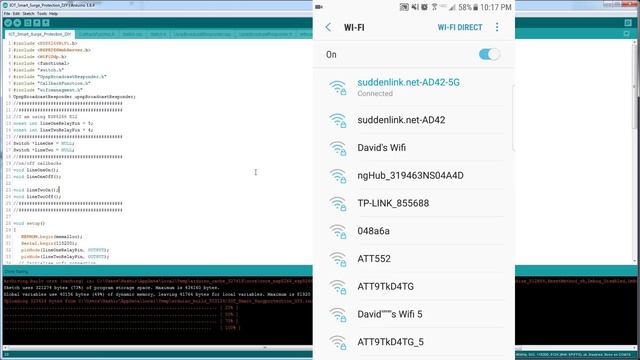Open three-dot more options menu on phone
This screenshot has width=640, height=360.
click(x=497, y=27)
